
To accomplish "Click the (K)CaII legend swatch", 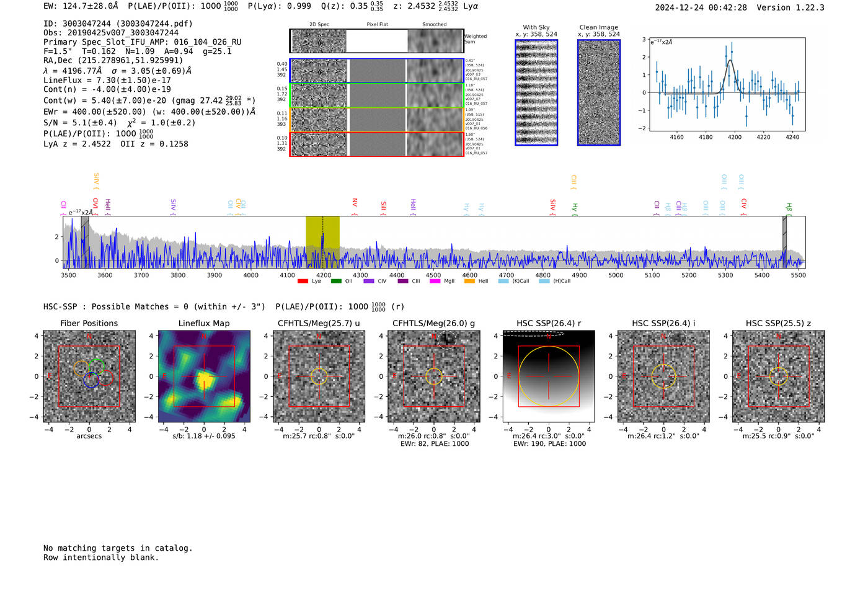I will (x=503, y=281).
